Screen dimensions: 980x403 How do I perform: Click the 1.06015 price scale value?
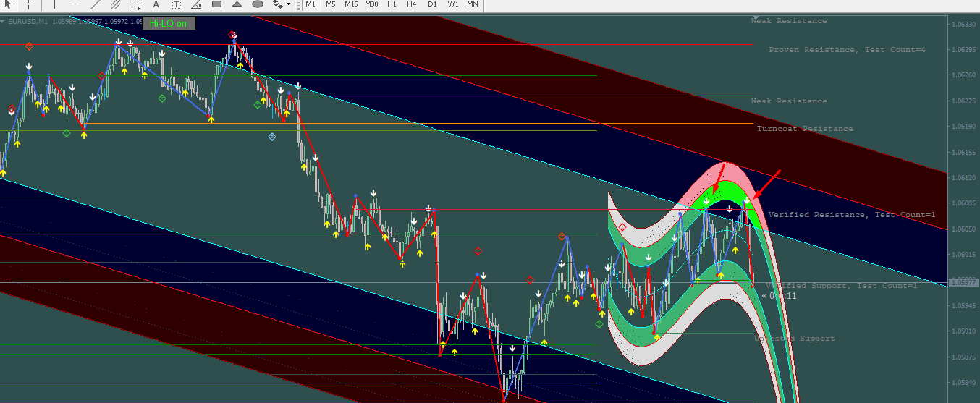point(963,255)
